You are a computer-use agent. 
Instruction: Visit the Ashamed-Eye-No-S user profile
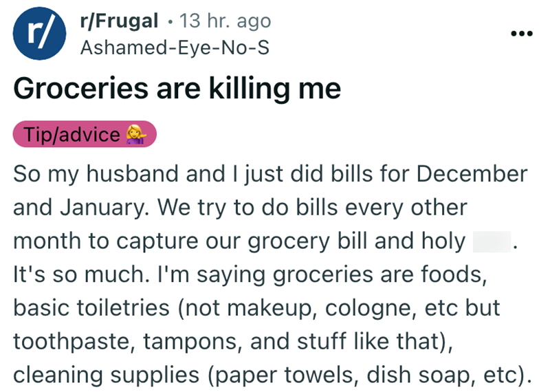174,48
